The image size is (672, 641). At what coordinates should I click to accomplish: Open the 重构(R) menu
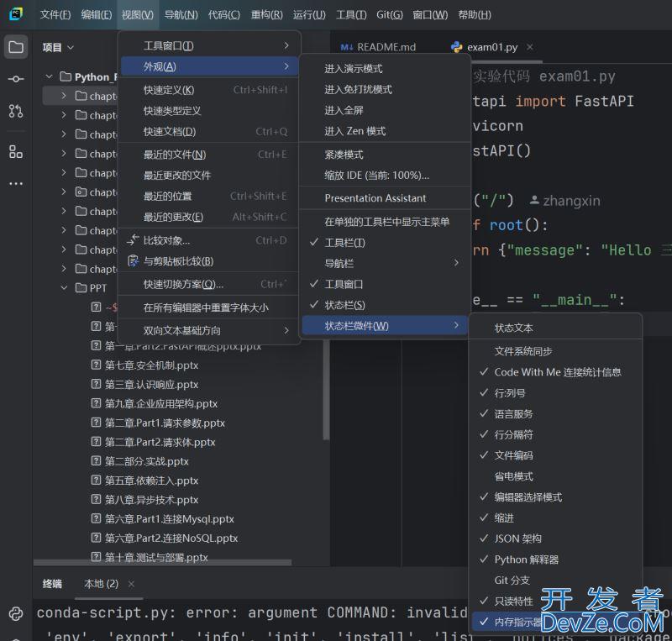pyautogui.click(x=266, y=14)
